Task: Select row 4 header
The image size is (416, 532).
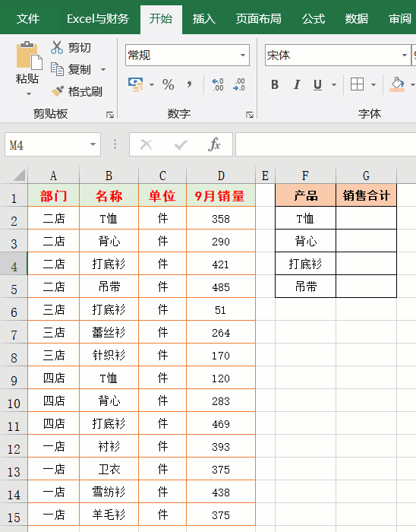Action: pos(14,264)
